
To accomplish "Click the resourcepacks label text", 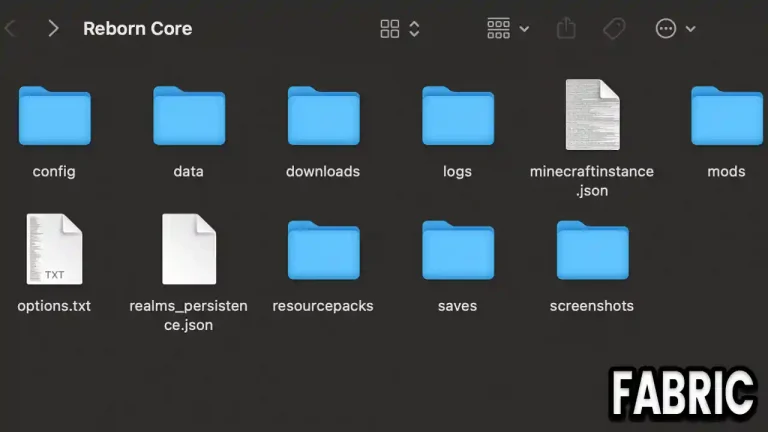I will pyautogui.click(x=323, y=306).
